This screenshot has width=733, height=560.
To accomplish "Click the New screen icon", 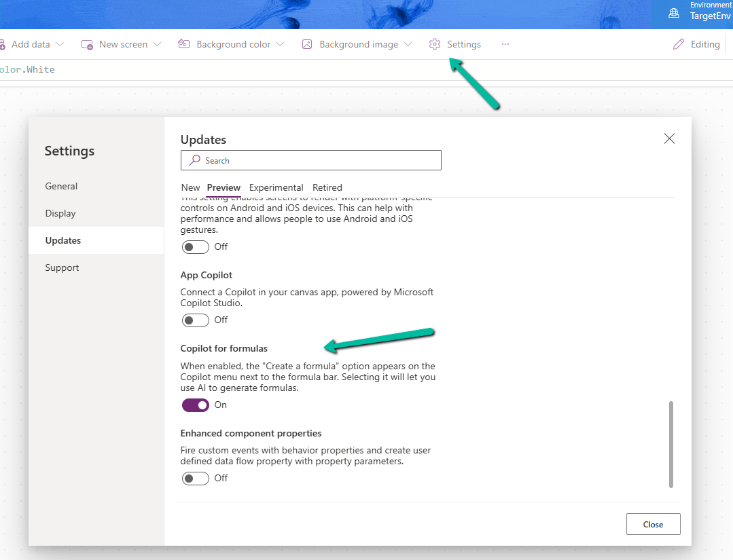I will click(x=87, y=44).
